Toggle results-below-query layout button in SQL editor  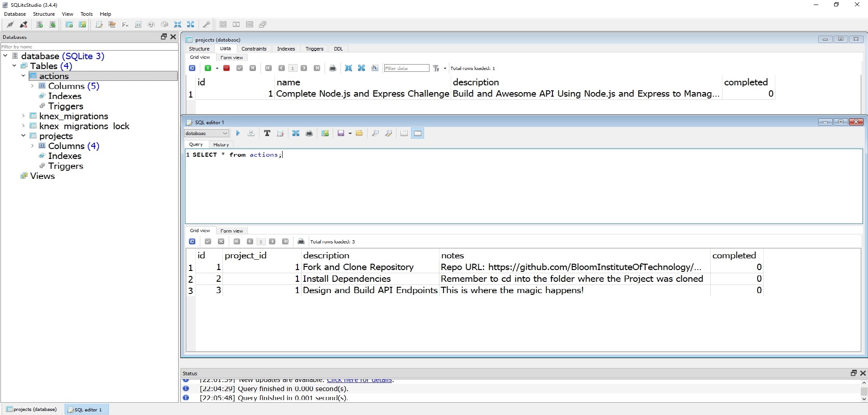[418, 133]
